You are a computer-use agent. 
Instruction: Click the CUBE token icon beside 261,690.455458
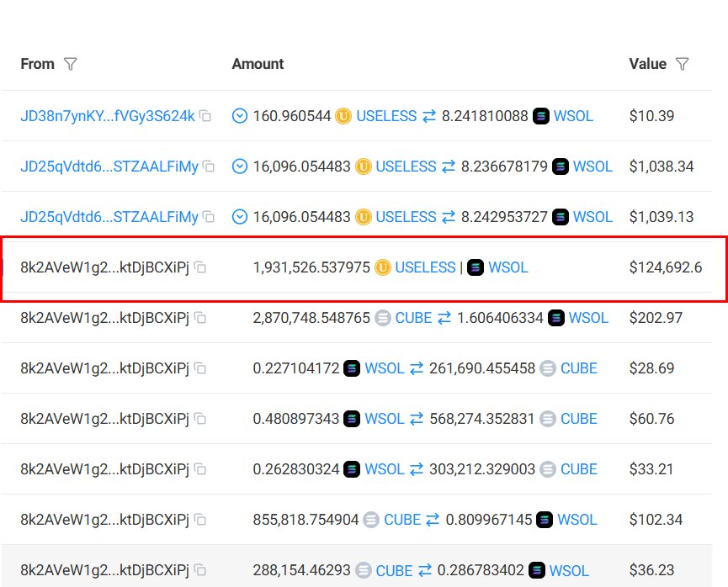pos(548,368)
